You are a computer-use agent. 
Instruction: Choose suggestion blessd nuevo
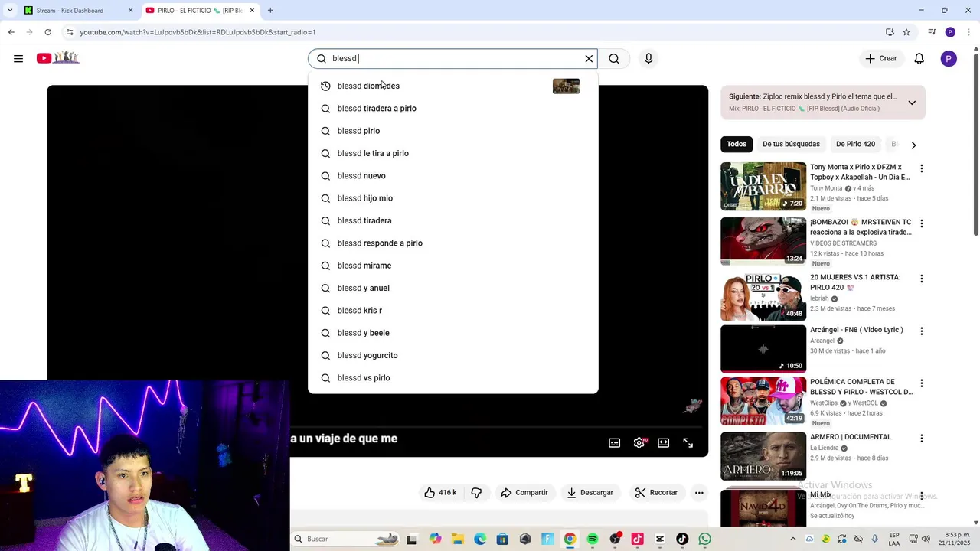452,175
